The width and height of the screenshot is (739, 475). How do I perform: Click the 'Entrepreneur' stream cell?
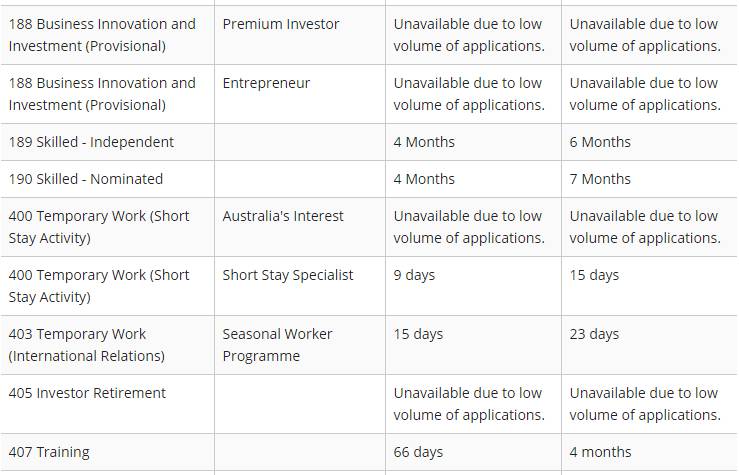pyautogui.click(x=300, y=94)
